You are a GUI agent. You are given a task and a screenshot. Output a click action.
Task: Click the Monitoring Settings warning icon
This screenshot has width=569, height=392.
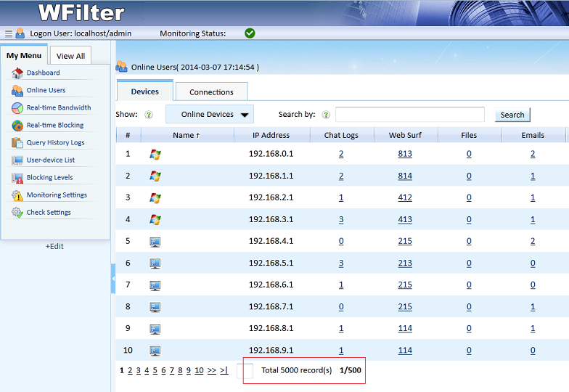point(17,195)
